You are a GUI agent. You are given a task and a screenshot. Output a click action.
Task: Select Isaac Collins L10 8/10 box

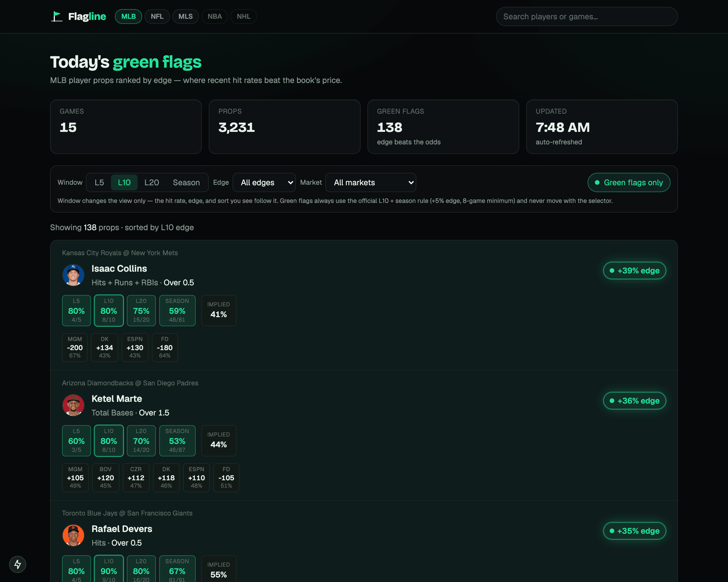click(x=109, y=311)
